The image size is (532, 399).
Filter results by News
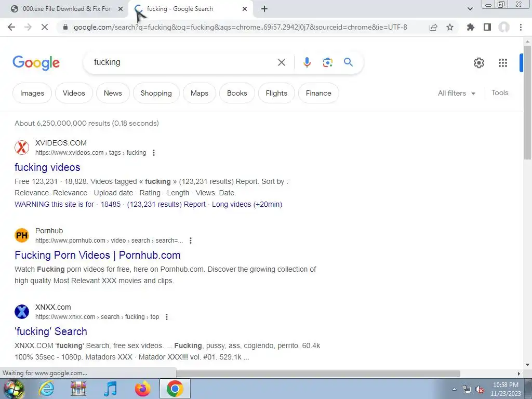pyautogui.click(x=113, y=93)
